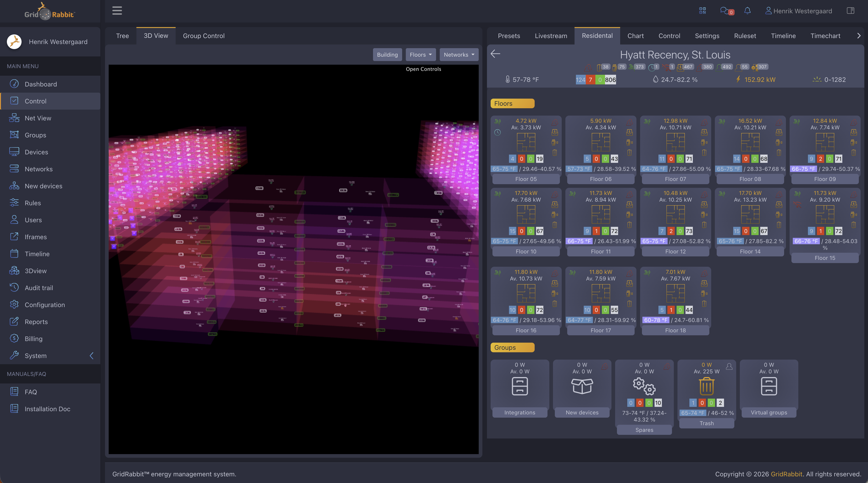Screen dimensions: 868x483
Task: Expand the Networks dropdown
Action: click(459, 55)
